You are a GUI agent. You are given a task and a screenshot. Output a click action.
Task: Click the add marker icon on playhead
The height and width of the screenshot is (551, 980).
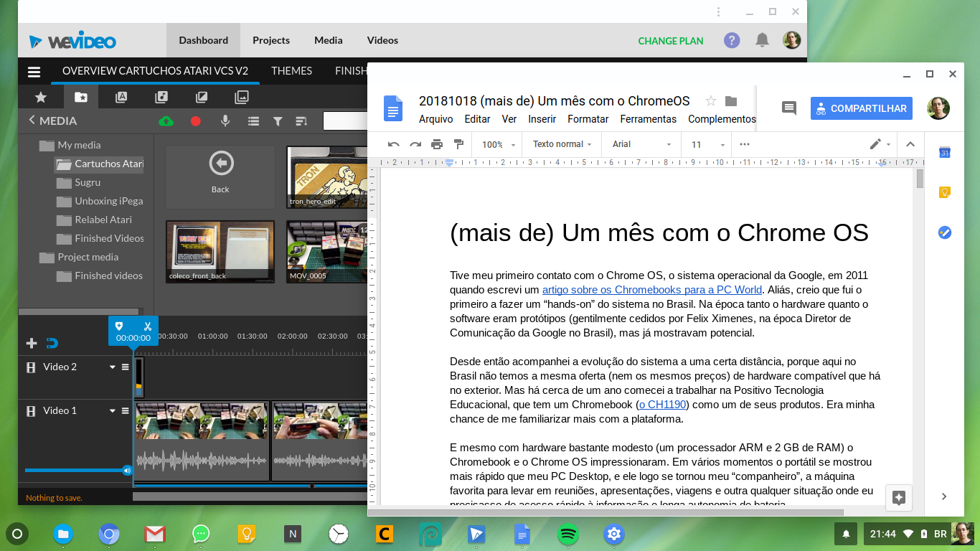(119, 326)
